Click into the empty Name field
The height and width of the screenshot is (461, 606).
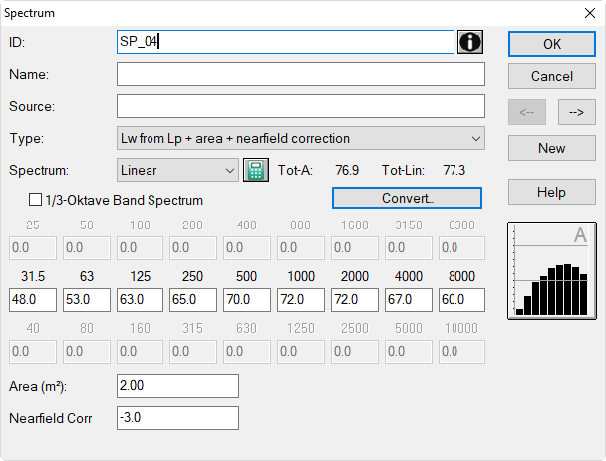click(x=301, y=74)
